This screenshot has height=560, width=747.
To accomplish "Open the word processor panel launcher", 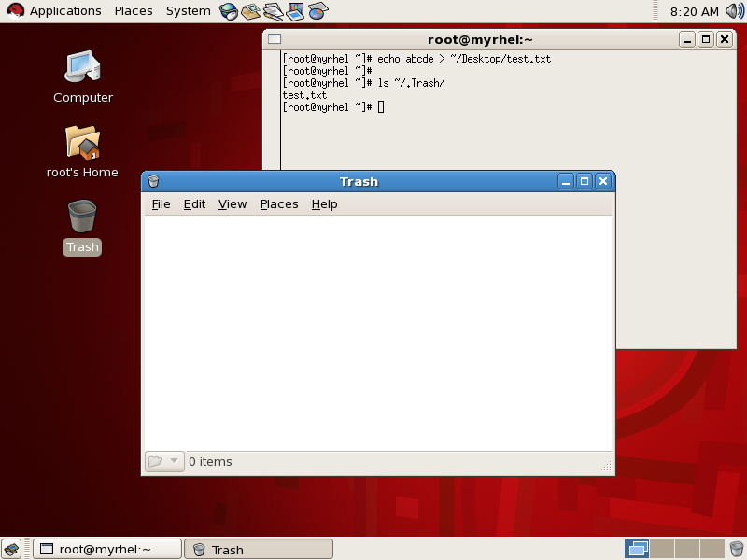I will tap(272, 10).
